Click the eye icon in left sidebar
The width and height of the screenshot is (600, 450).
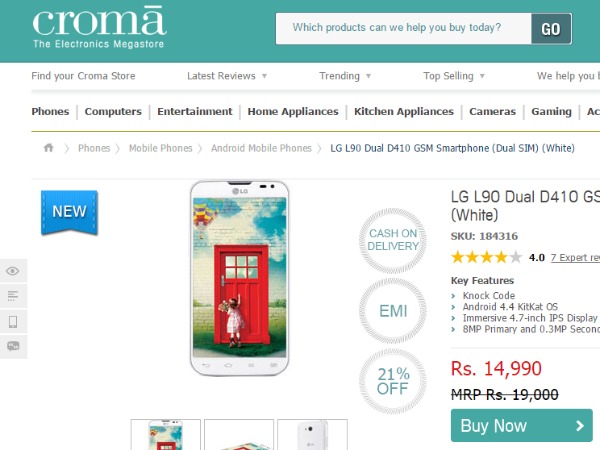(13, 271)
